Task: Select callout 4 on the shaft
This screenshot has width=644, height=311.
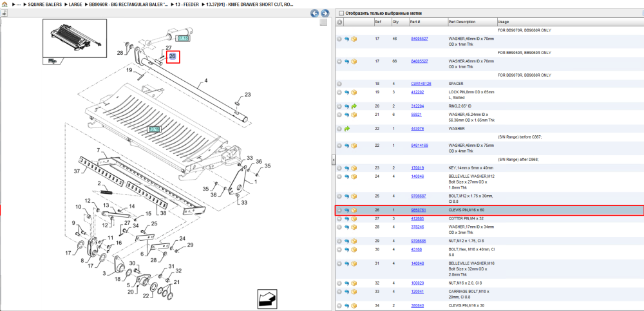Action: click(x=206, y=81)
